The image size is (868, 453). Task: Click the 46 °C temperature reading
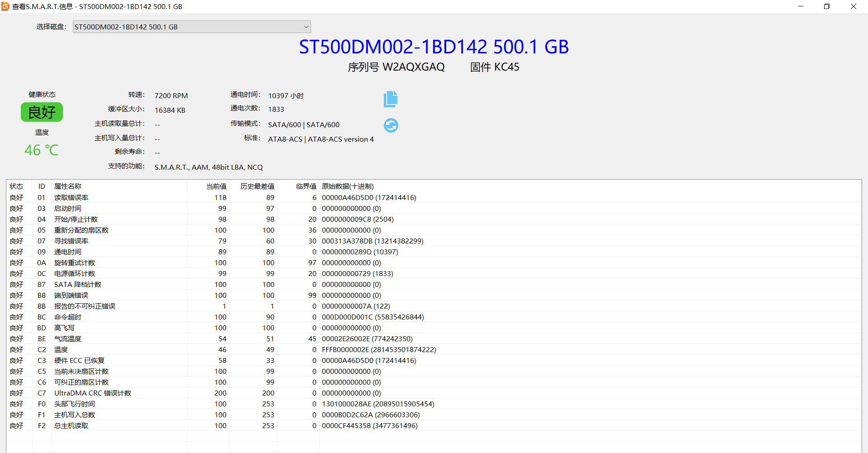(x=41, y=150)
